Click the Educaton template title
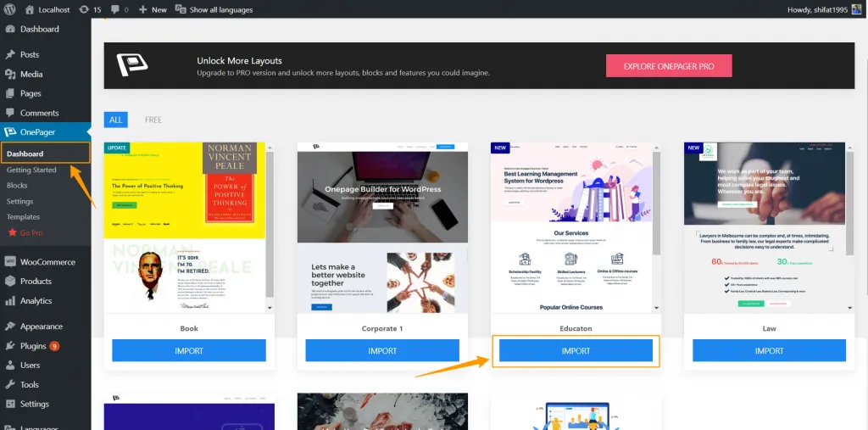This screenshot has width=868, height=430. point(576,328)
